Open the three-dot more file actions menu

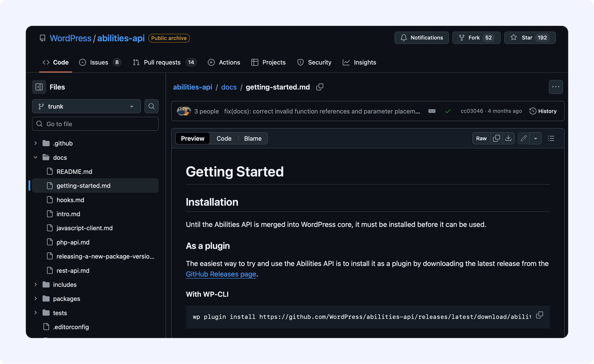tap(555, 87)
